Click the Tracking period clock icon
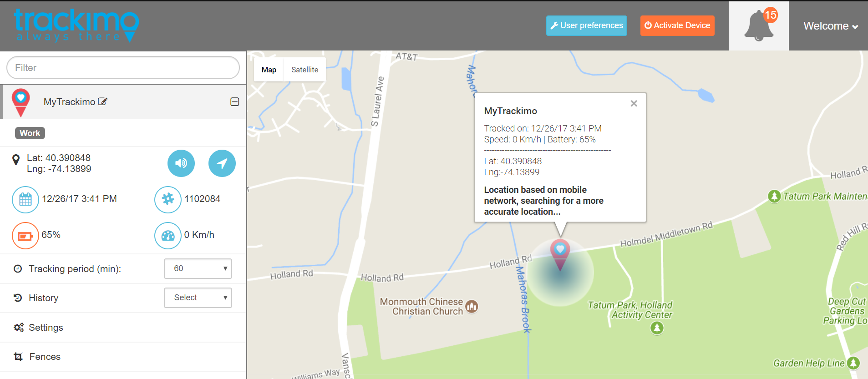This screenshot has height=379, width=868. coord(18,269)
